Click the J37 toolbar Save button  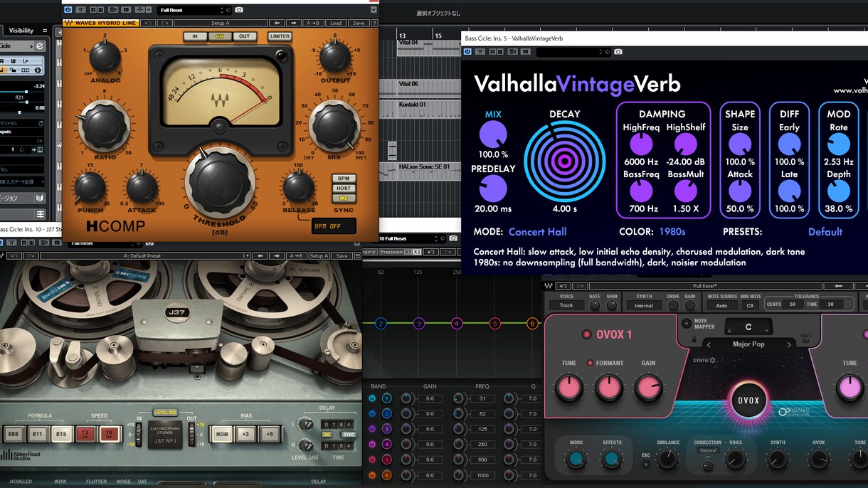(342, 255)
